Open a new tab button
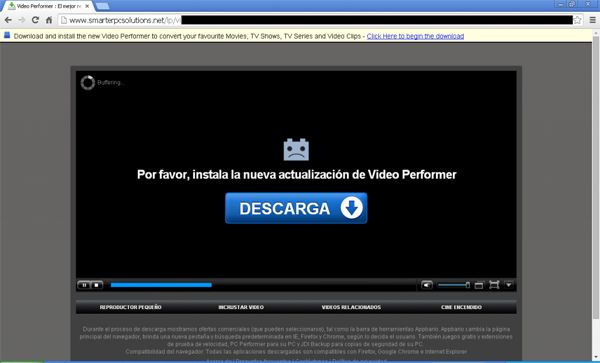 coord(102,6)
